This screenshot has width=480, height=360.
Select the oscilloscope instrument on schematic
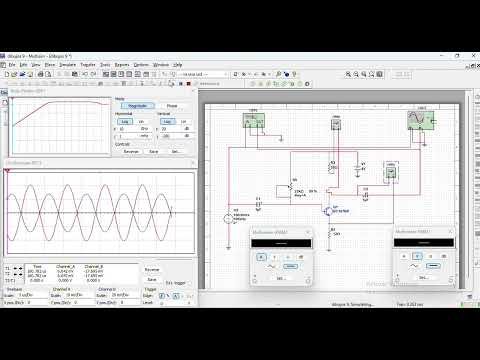(421, 120)
